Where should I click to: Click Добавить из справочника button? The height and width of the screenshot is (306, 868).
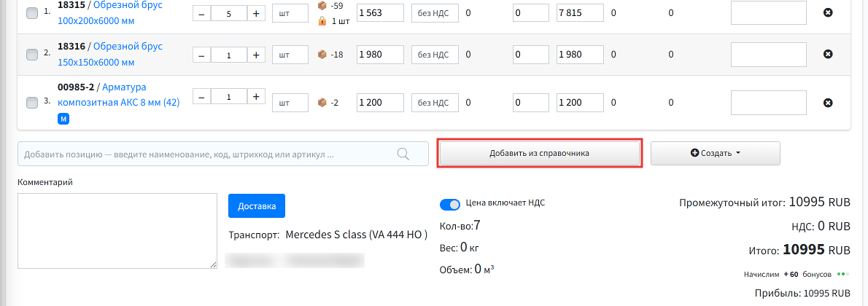pyautogui.click(x=539, y=153)
